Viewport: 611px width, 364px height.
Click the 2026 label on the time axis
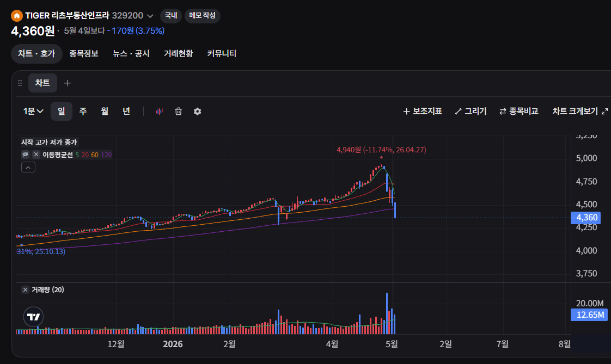tap(173, 344)
